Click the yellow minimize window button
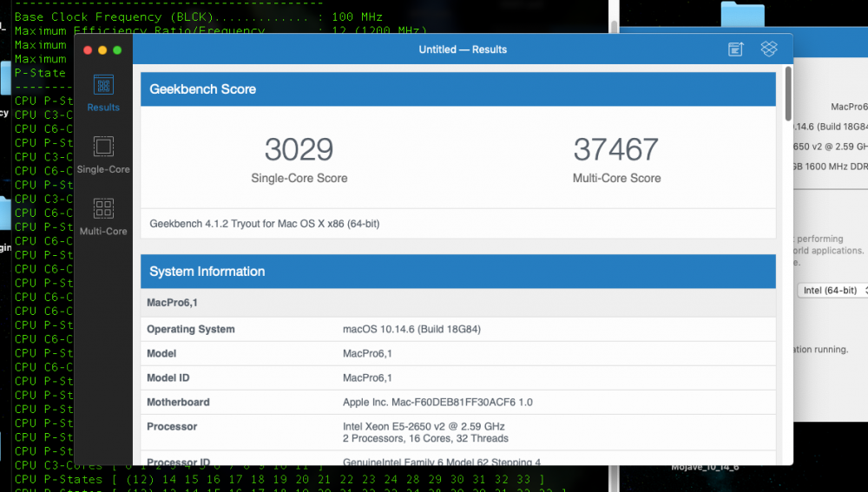868x492 pixels. 102,49
